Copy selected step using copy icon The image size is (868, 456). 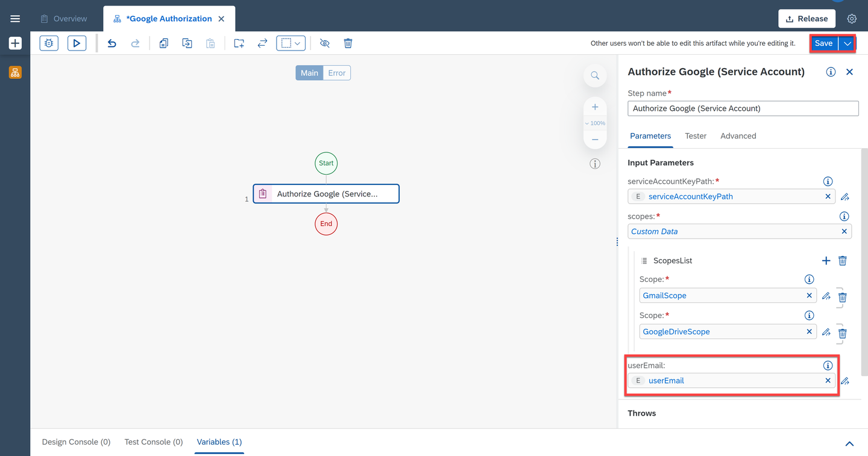[x=163, y=43]
